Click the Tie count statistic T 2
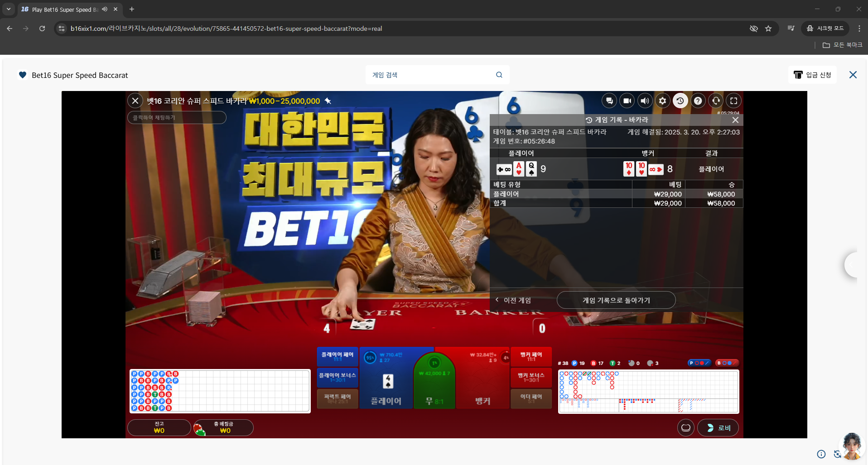 [x=615, y=363]
